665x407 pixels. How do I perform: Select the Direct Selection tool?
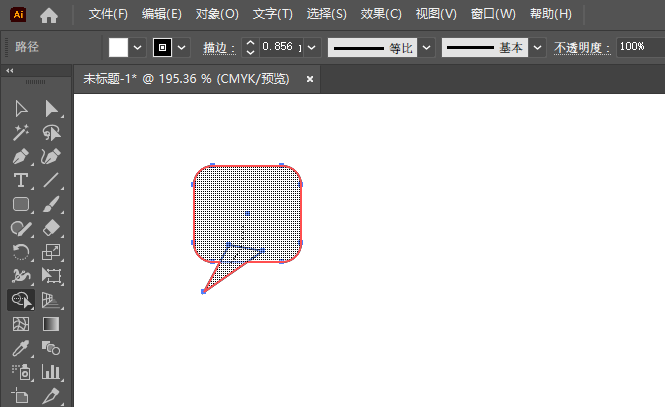click(51, 109)
